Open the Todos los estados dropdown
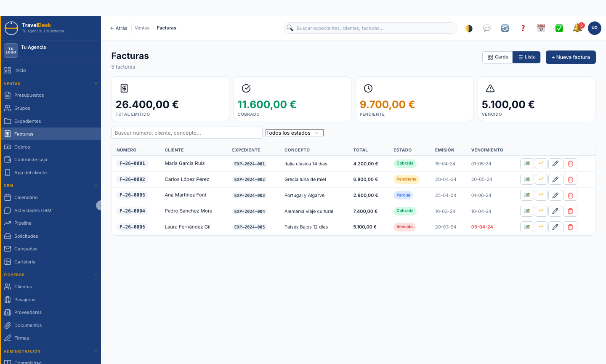This screenshot has width=606, height=364. 295,133
